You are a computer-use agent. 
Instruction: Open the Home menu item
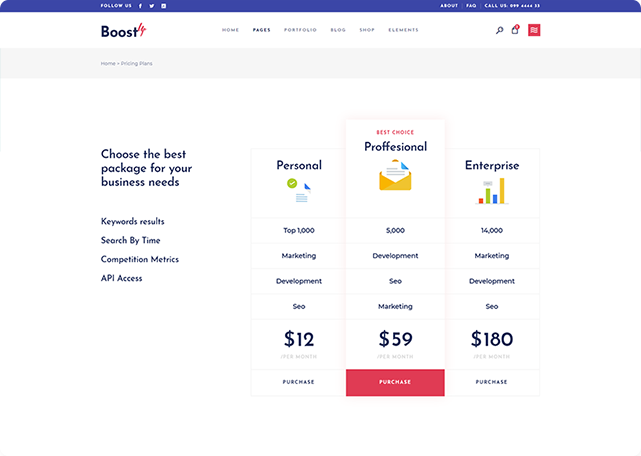point(231,30)
